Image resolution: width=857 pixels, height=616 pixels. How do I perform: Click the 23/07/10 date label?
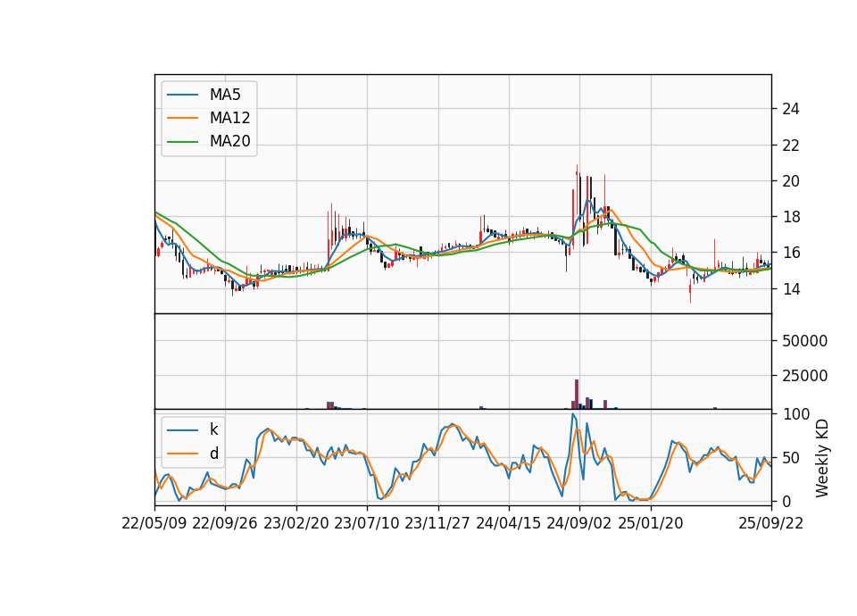pyautogui.click(x=367, y=524)
